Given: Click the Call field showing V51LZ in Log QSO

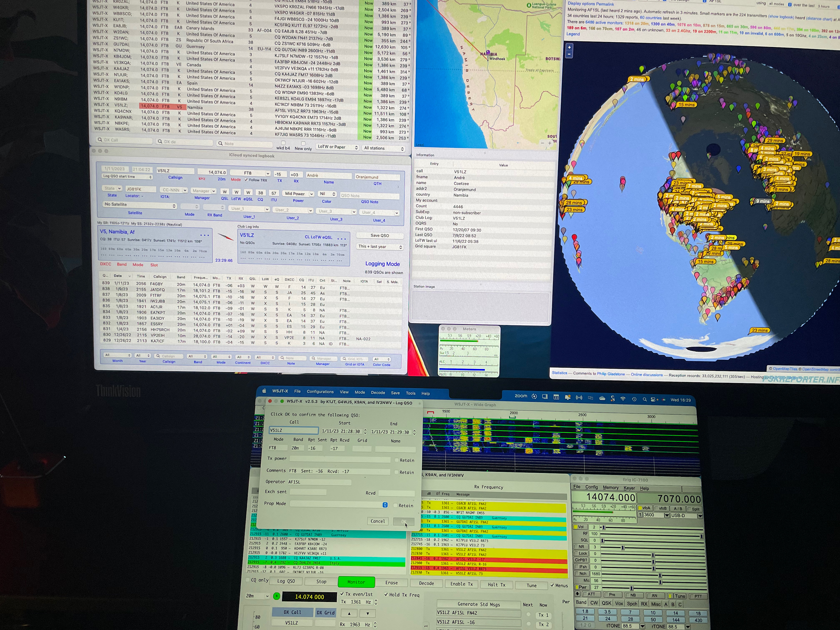Looking at the screenshot, I should click(293, 430).
